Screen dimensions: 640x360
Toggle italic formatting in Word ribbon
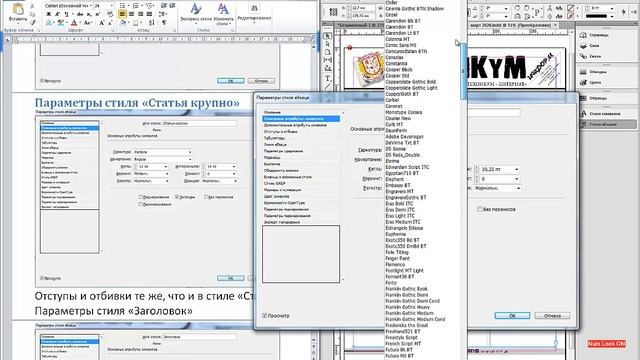57,14
